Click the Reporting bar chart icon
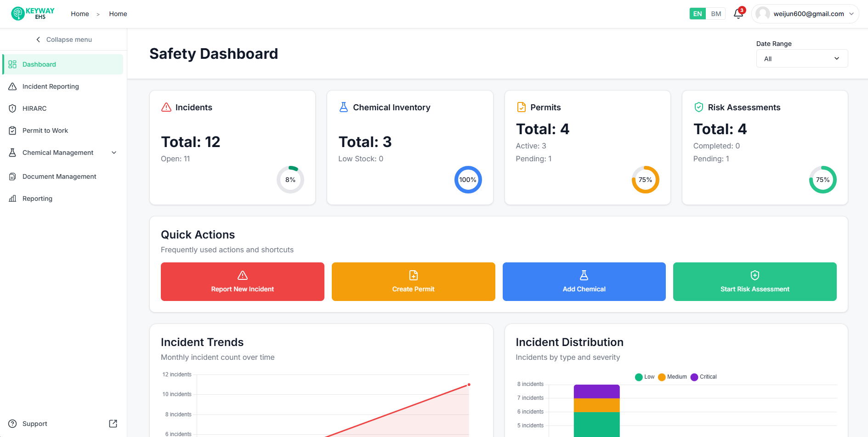 tap(12, 199)
